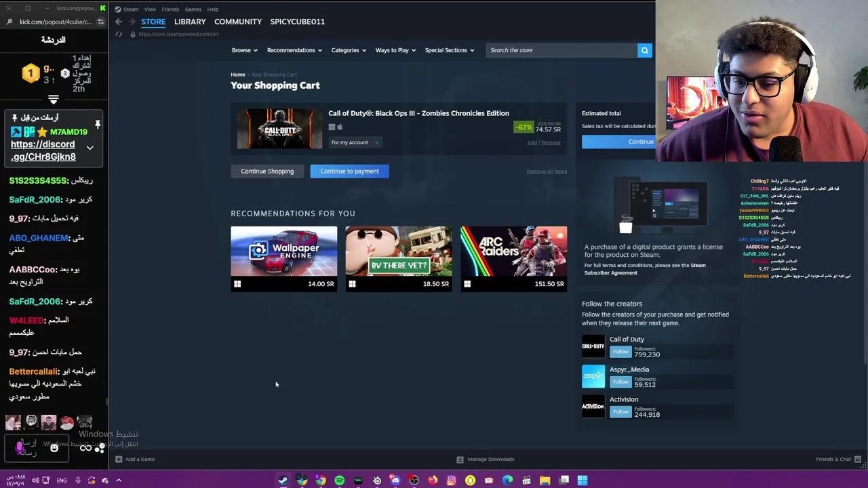Open the RV There Yet thumbnail
The width and height of the screenshot is (868, 488).
point(399,251)
